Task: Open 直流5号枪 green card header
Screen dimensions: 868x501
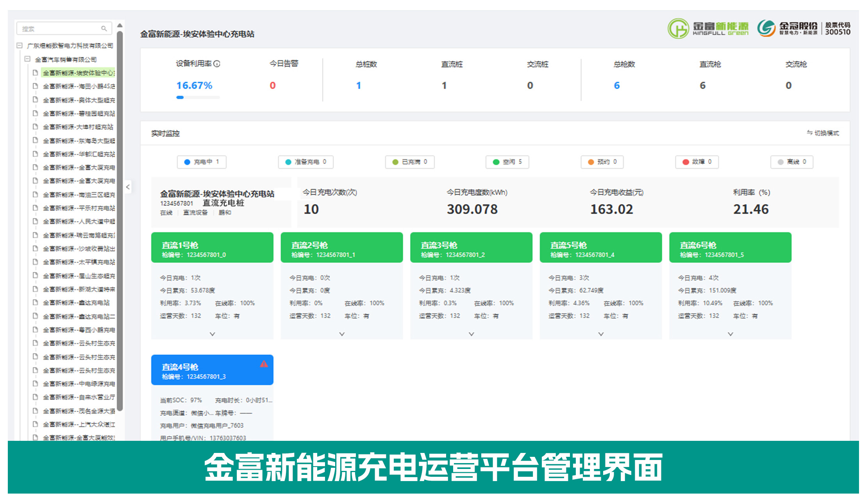Action: coord(601,247)
